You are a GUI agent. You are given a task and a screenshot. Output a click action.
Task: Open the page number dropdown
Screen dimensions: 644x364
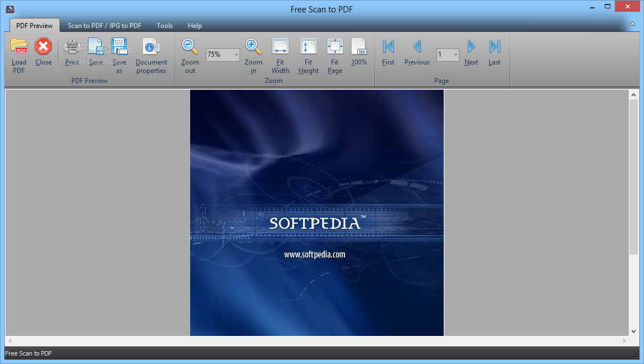456,54
